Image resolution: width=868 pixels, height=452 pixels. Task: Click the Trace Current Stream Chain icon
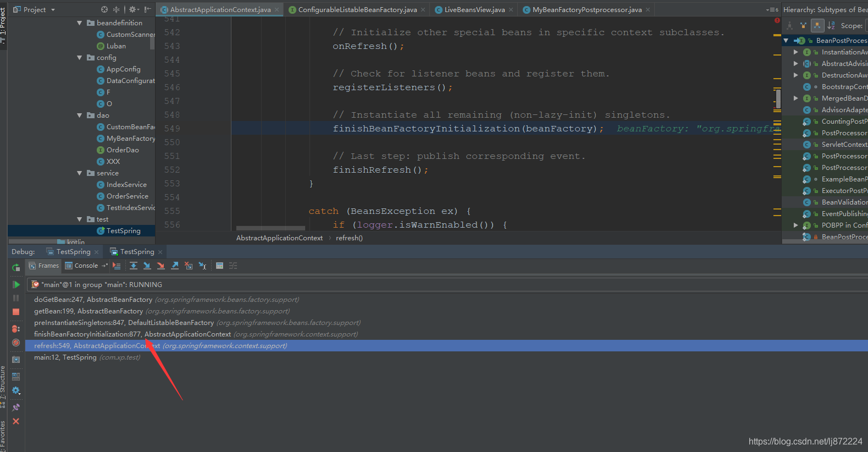click(x=233, y=266)
